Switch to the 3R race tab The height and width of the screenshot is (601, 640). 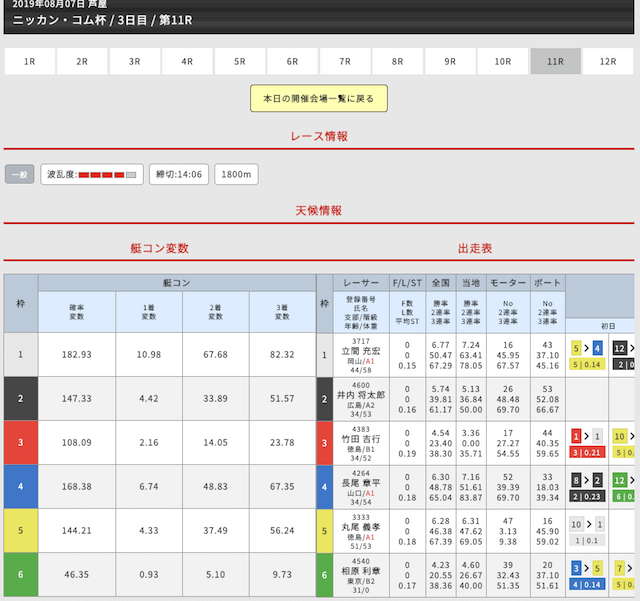[x=135, y=61]
